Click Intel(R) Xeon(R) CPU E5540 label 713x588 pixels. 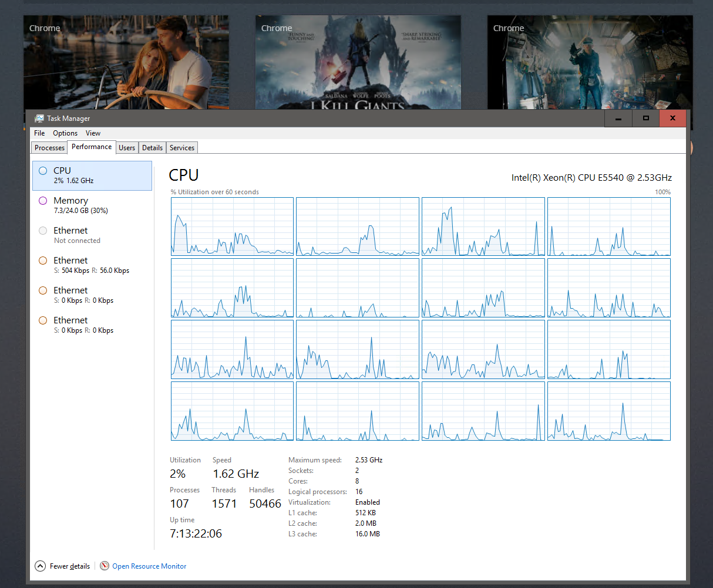coord(591,177)
